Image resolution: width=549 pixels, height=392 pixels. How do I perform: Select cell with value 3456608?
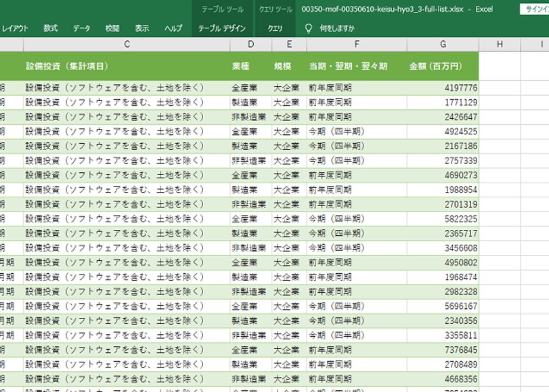(443, 248)
